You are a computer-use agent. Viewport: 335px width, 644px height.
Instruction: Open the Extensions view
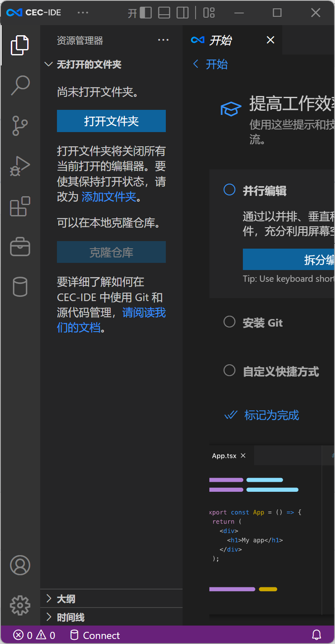tap(20, 206)
